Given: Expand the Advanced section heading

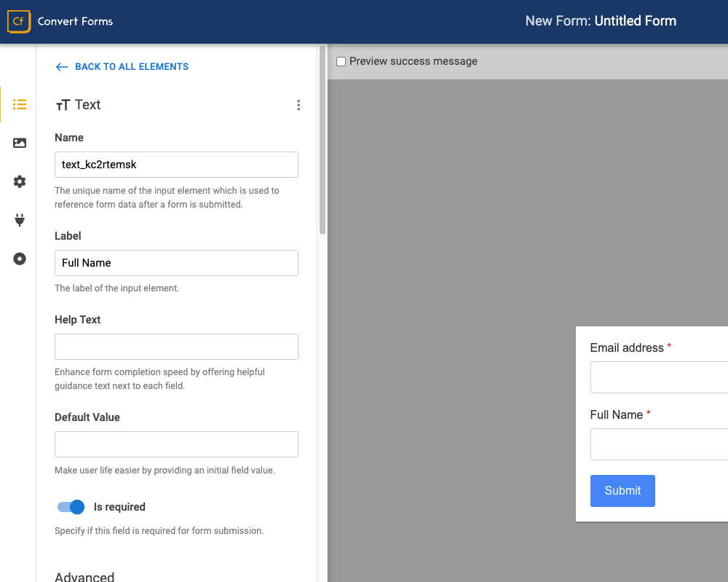Looking at the screenshot, I should pos(84,576).
